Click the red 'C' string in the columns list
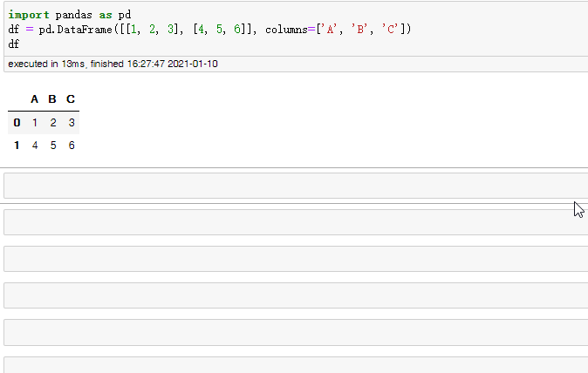588x373 pixels. tap(390, 30)
